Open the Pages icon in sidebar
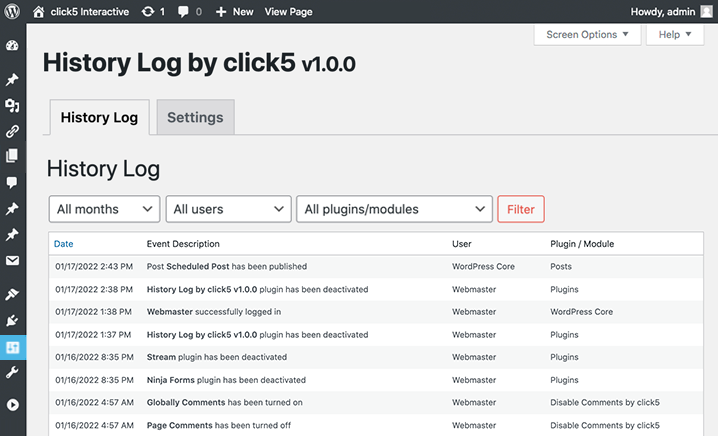The width and height of the screenshot is (718, 436). point(12,156)
